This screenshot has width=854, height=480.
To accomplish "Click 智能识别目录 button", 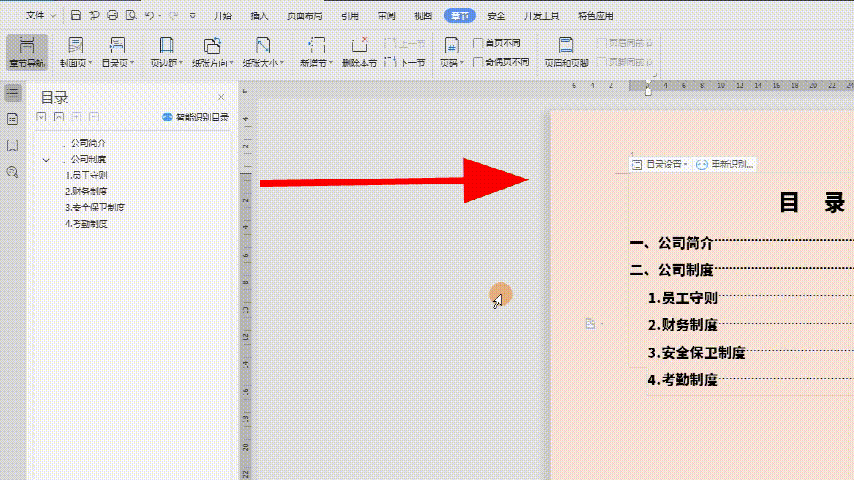I will 196,117.
